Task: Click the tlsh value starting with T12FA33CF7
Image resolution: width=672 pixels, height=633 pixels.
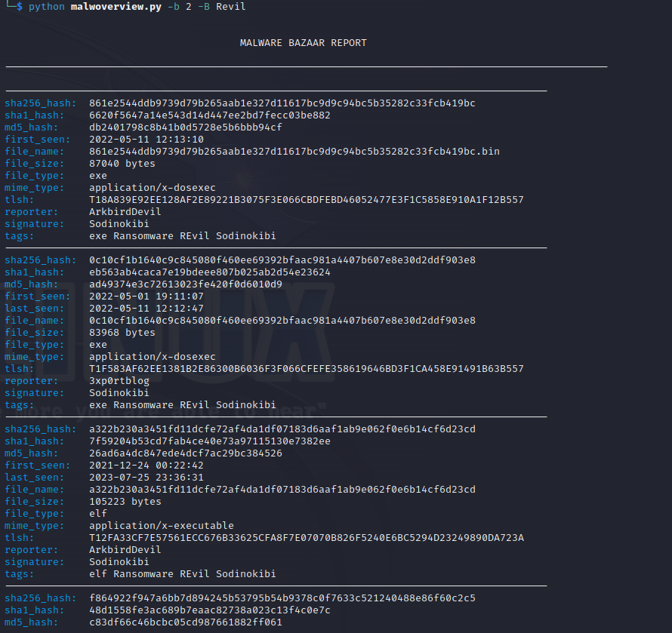Action: pos(306,537)
